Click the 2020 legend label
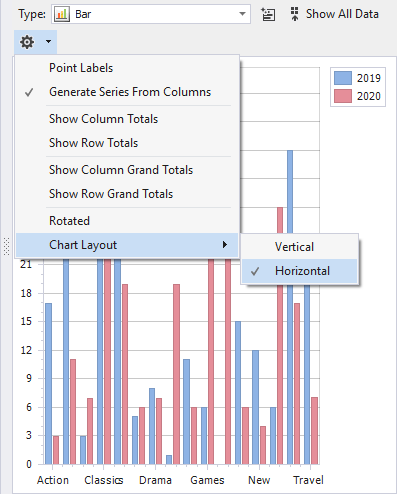 [369, 96]
